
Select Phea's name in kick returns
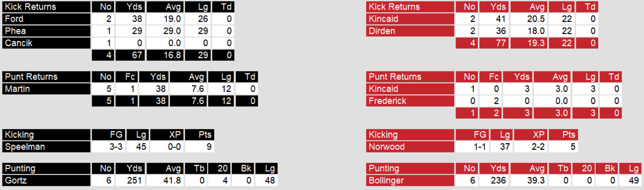pos(15,31)
